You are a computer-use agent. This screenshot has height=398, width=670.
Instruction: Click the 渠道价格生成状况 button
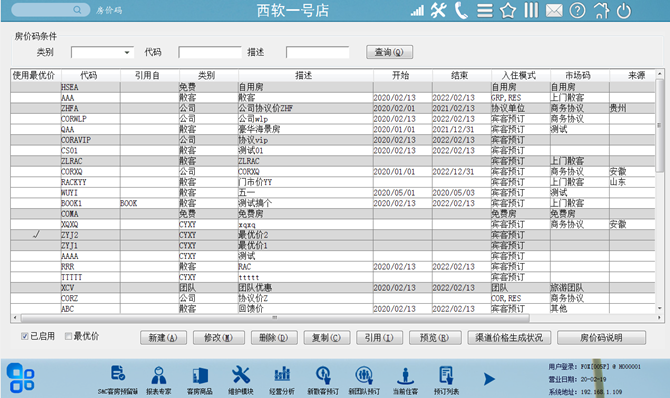coord(509,338)
